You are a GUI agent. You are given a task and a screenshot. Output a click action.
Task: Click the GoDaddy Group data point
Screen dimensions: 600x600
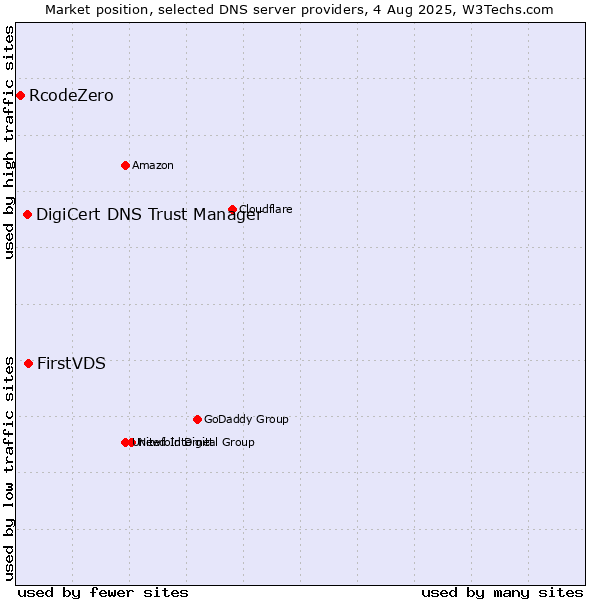[197, 420]
